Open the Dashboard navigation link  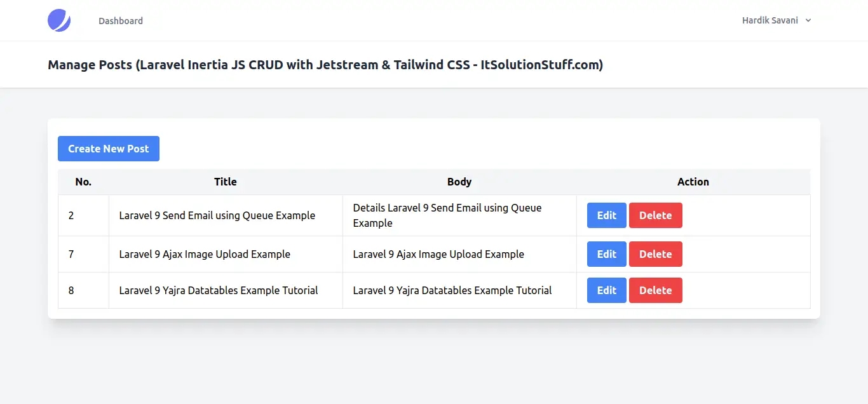tap(121, 21)
